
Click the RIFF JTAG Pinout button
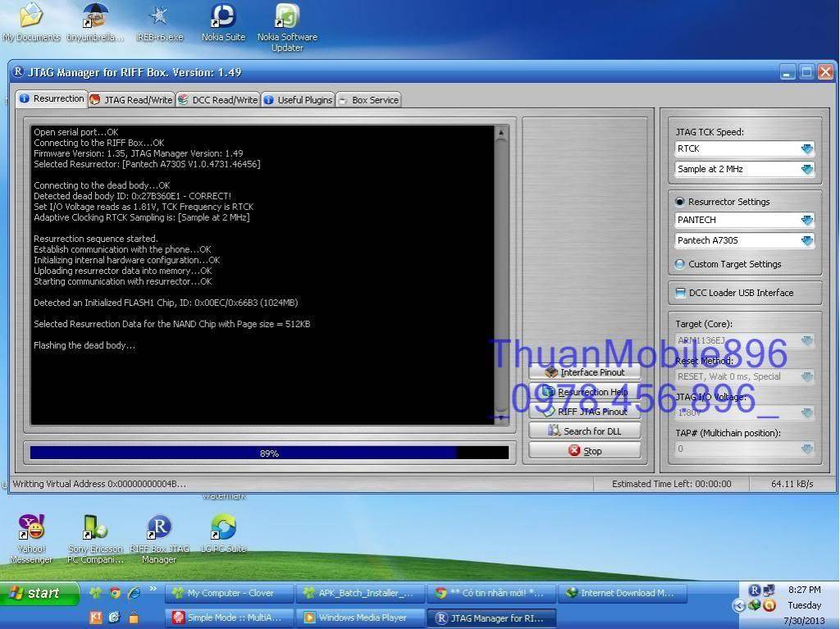coord(584,412)
